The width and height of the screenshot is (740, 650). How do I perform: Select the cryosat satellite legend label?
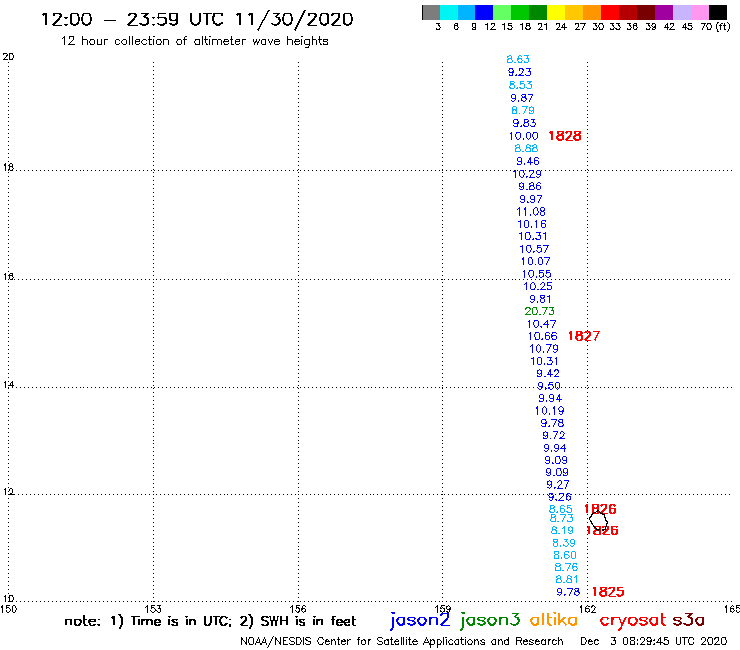tap(633, 620)
